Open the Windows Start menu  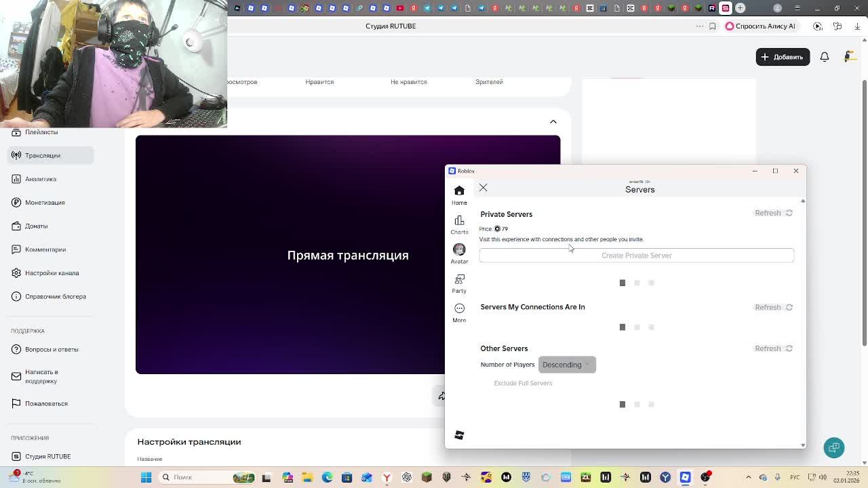click(x=146, y=477)
